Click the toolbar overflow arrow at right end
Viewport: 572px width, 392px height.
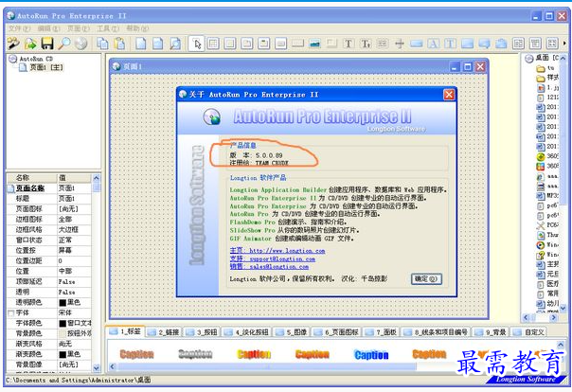pyautogui.click(x=564, y=44)
